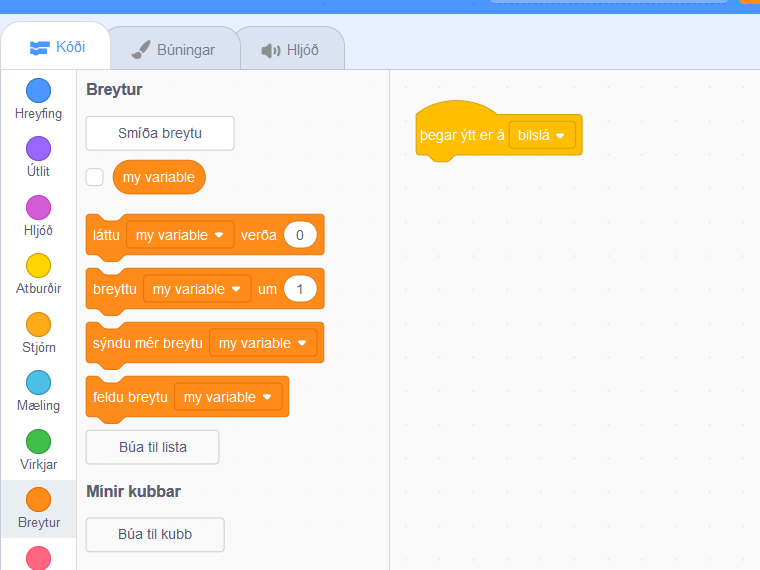
Task: Open the pink category below Breytur
Action: pyautogui.click(x=38, y=558)
